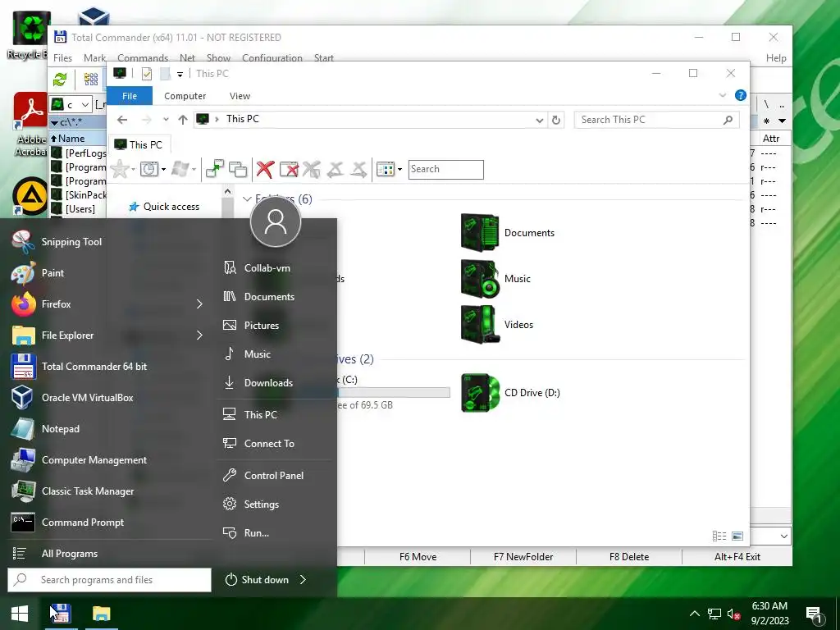Image resolution: width=840 pixels, height=630 pixels.
Task: Switch to large icons view button
Action: coord(737,536)
